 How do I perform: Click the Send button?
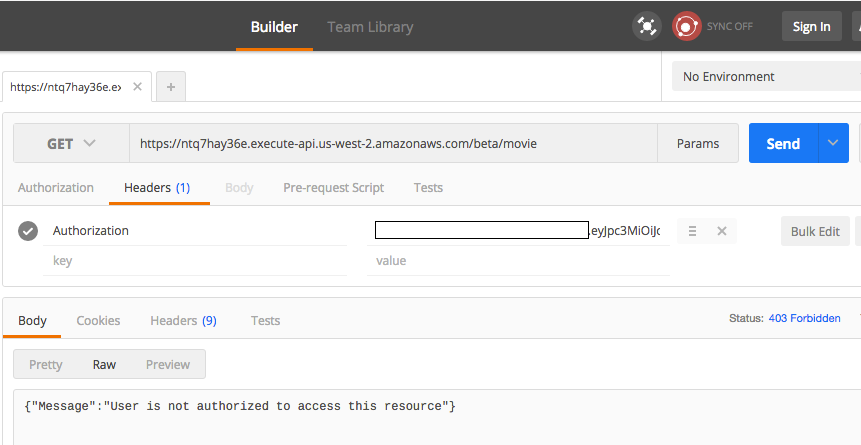pos(784,143)
